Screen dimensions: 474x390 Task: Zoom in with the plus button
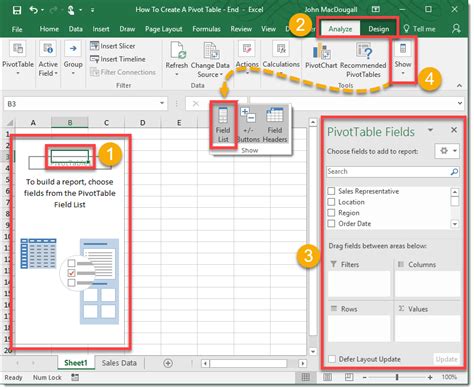430,377
